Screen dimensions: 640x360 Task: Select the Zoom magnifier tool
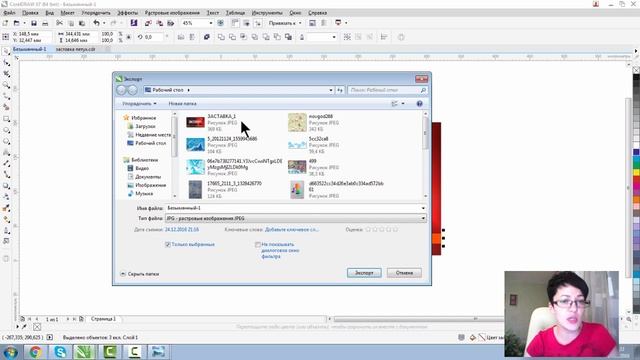pos(6,85)
